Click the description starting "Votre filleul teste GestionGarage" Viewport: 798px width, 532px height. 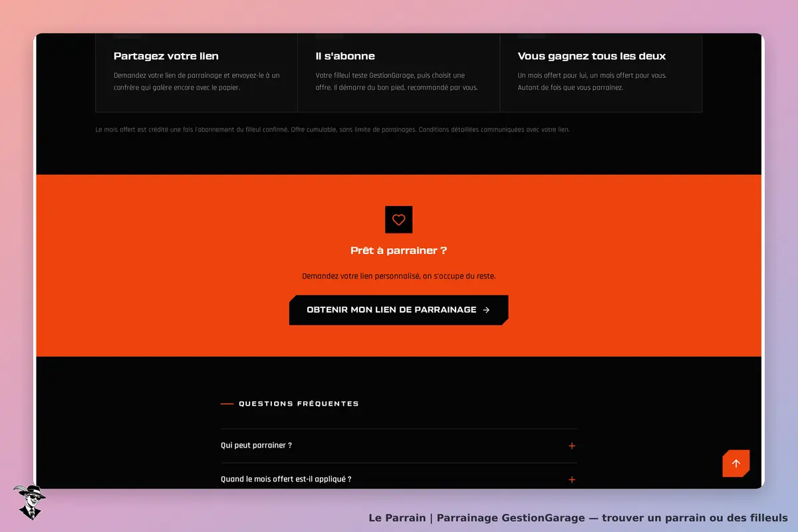coord(397,82)
